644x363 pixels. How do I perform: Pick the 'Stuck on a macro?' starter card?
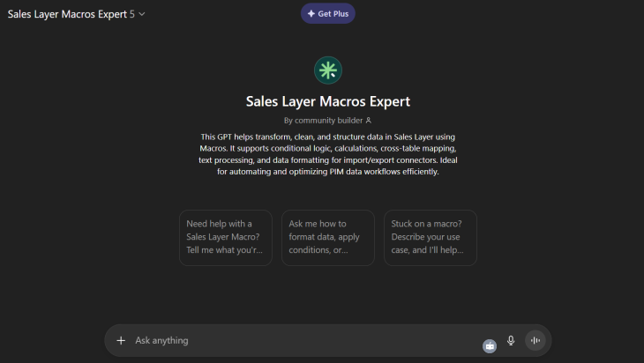pyautogui.click(x=431, y=237)
